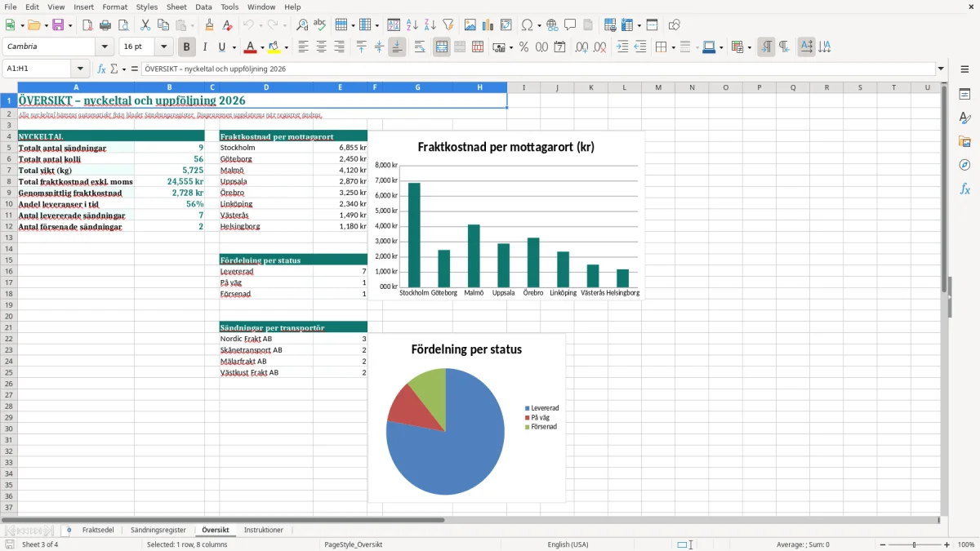Toggle Align Right

tap(340, 47)
